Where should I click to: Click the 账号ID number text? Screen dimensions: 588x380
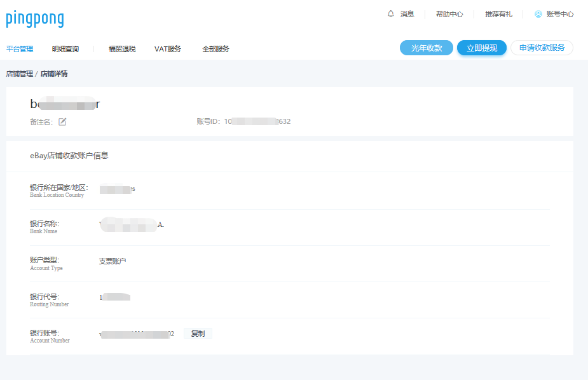tap(257, 121)
